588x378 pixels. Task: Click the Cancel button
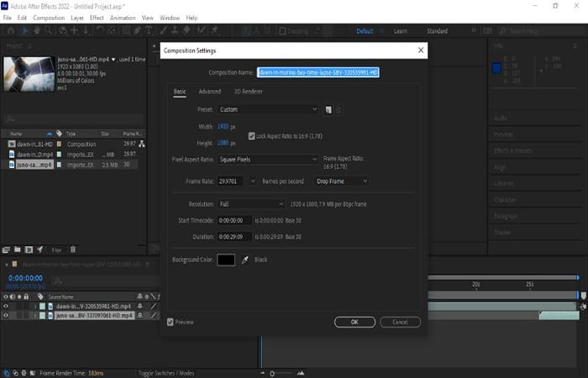pyautogui.click(x=400, y=322)
